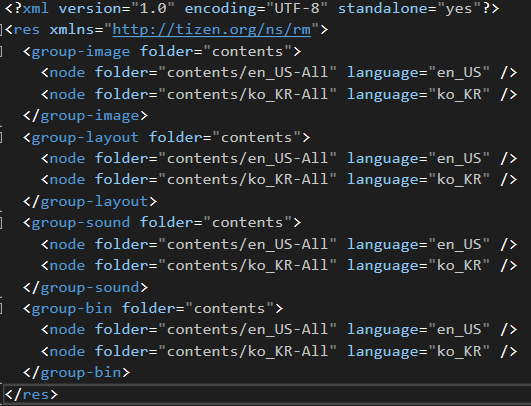Click the opening res tag name

coord(27,30)
